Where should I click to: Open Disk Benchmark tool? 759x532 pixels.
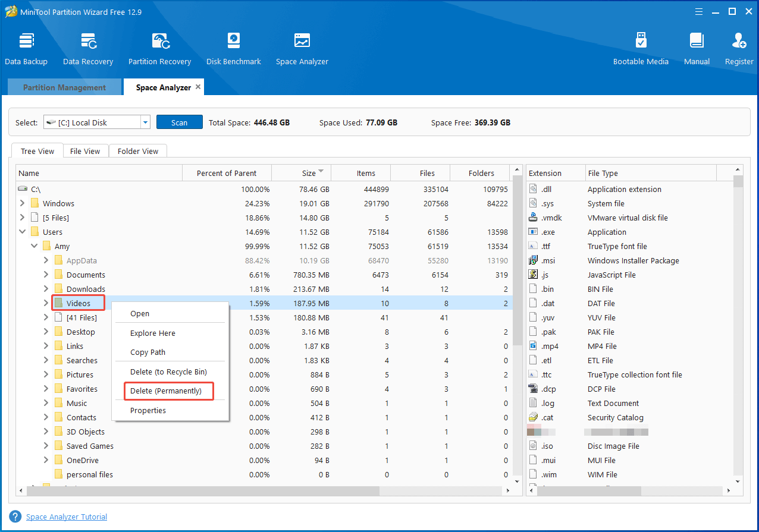pos(234,49)
